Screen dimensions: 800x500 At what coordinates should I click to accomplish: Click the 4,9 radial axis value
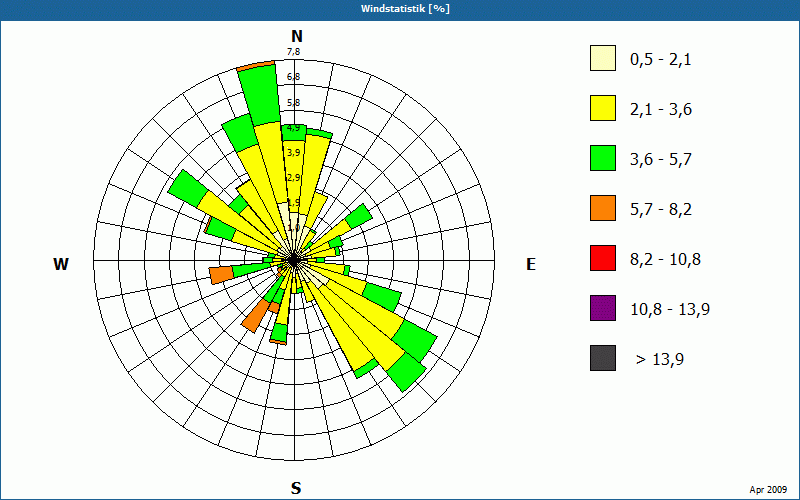[293, 128]
